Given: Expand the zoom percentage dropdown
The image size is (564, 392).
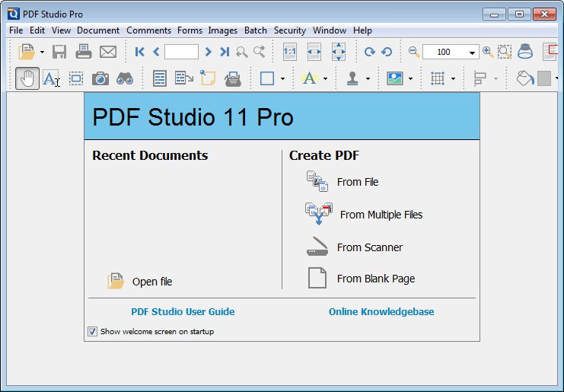Looking at the screenshot, I should tap(472, 53).
